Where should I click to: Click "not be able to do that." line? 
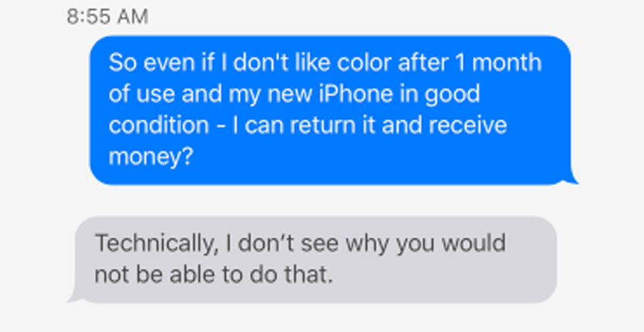[x=213, y=275]
